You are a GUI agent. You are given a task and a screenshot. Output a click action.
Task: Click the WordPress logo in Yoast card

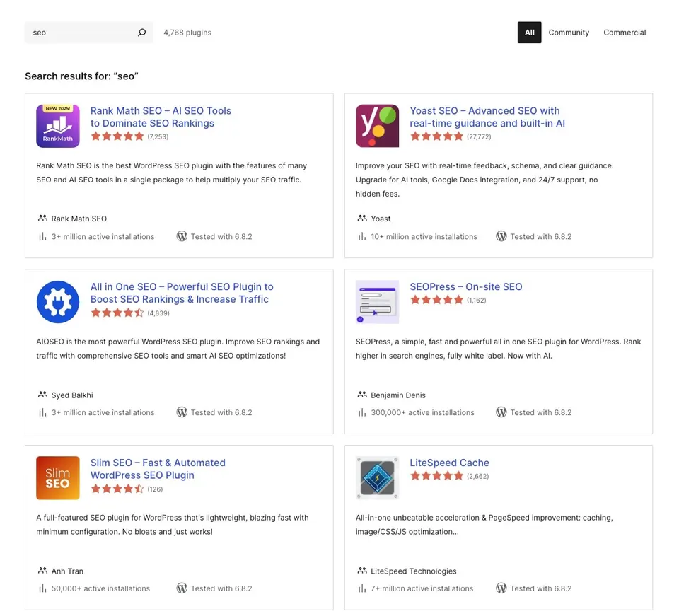[501, 236]
